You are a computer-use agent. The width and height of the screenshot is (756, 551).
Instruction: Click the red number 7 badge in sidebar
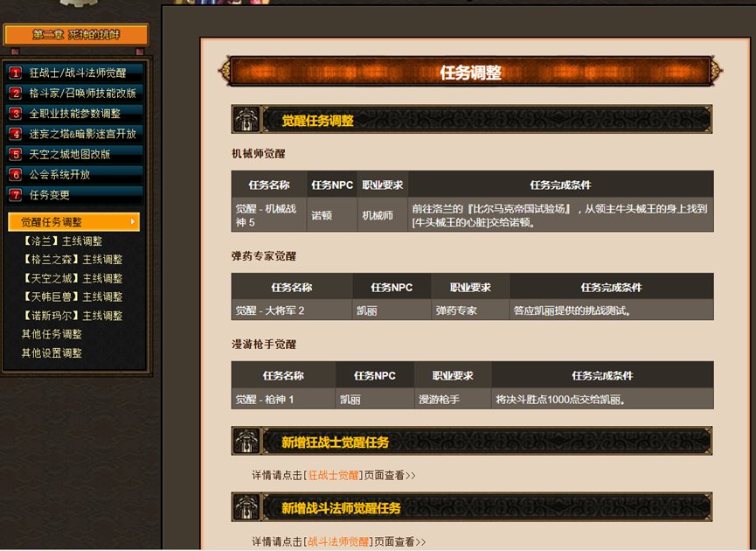[x=16, y=194]
